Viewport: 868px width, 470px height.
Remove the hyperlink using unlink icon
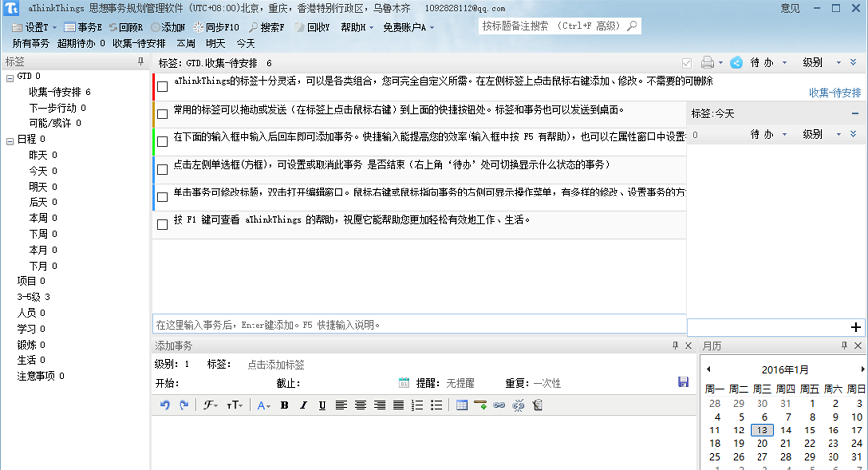518,405
